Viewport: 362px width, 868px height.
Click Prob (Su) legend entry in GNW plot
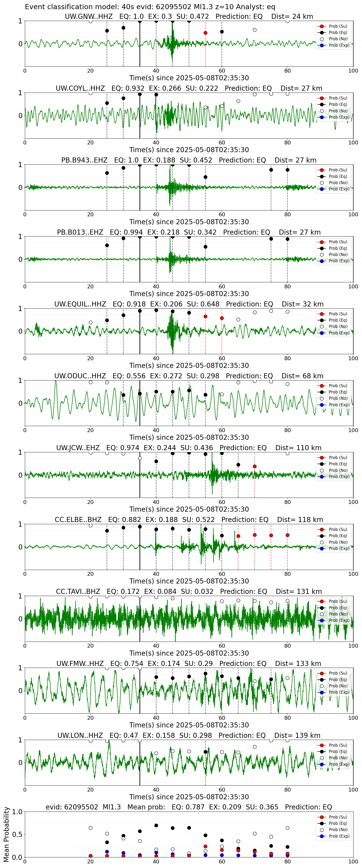point(333,26)
